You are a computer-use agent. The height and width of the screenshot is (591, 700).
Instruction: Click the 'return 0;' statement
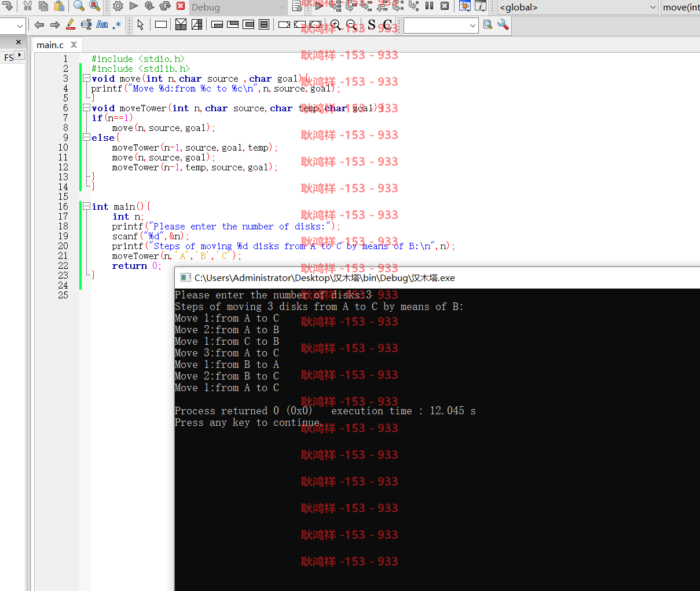coord(137,265)
